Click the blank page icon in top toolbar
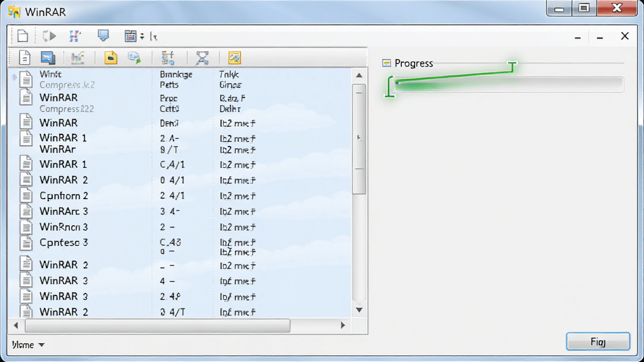The height and width of the screenshot is (362, 644). tap(23, 36)
